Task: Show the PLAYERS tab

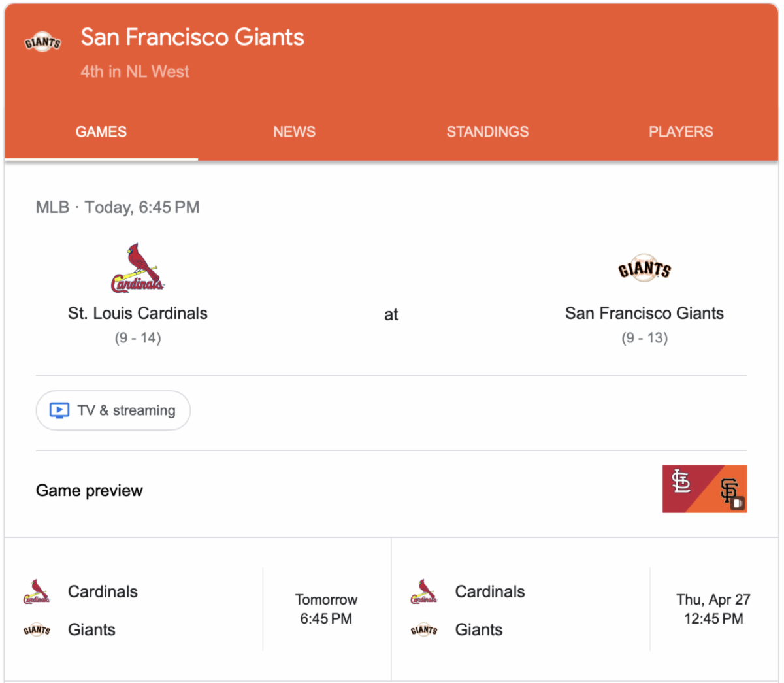Action: pos(681,132)
